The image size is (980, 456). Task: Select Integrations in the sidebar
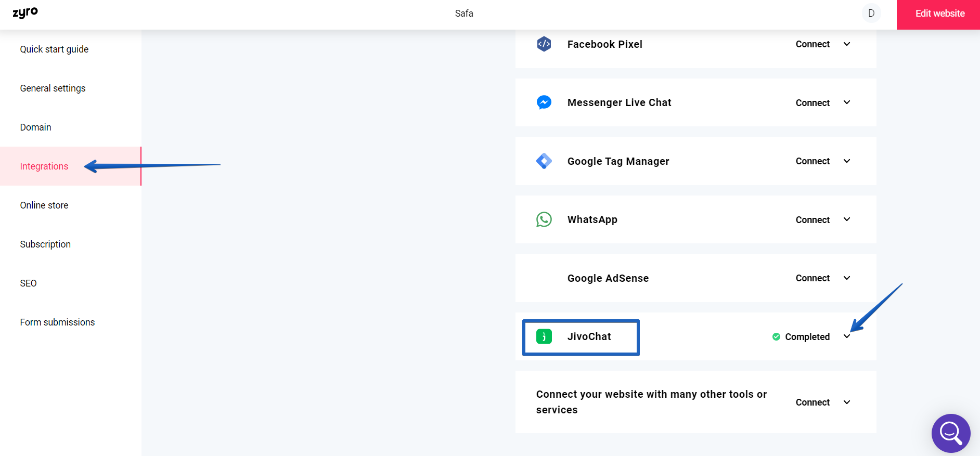click(x=71, y=166)
